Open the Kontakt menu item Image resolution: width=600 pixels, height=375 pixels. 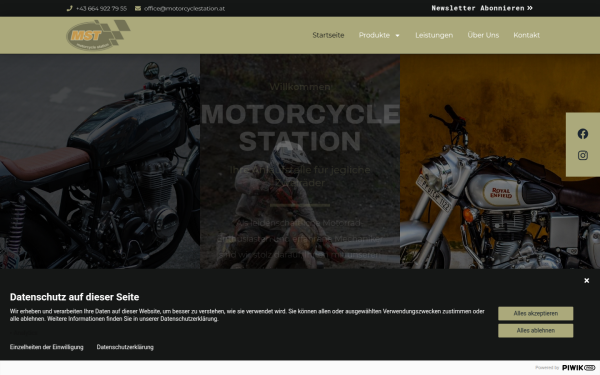click(527, 35)
